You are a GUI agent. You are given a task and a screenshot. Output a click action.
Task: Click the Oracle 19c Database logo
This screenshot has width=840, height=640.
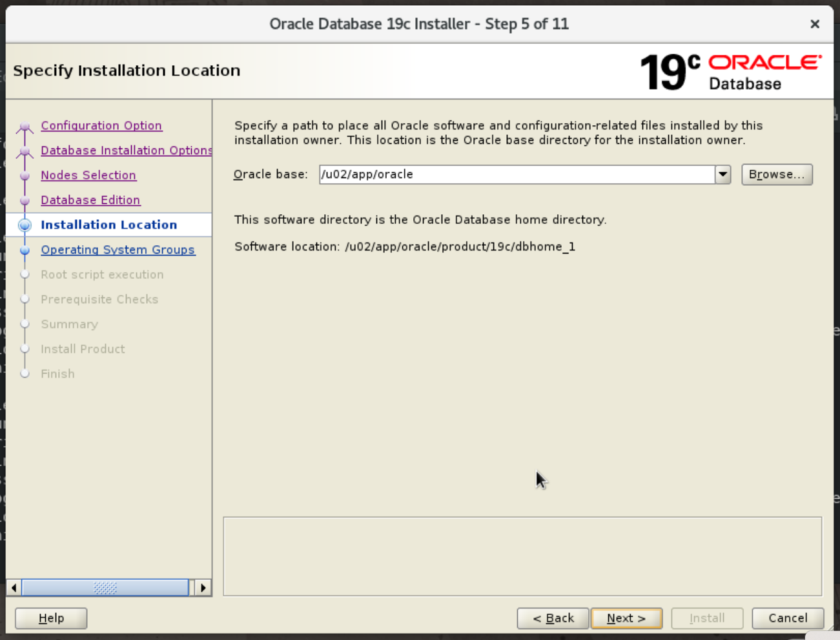tap(730, 72)
